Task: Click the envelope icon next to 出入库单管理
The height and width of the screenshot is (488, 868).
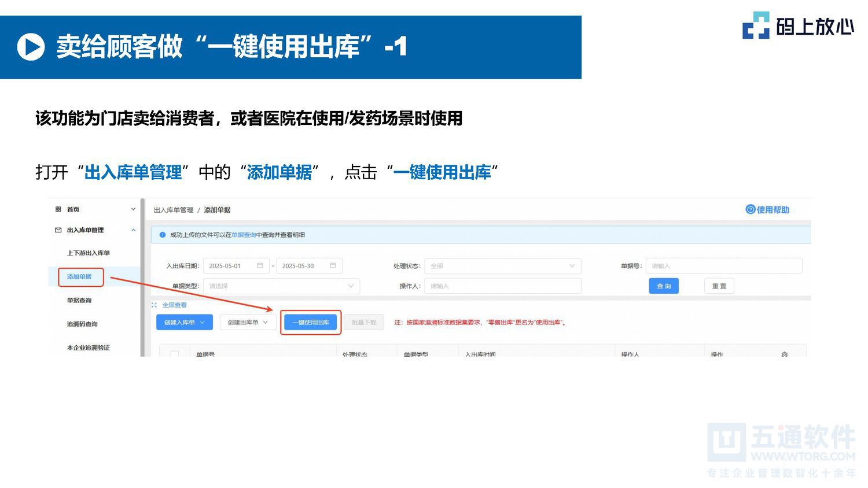Action: click(x=58, y=230)
